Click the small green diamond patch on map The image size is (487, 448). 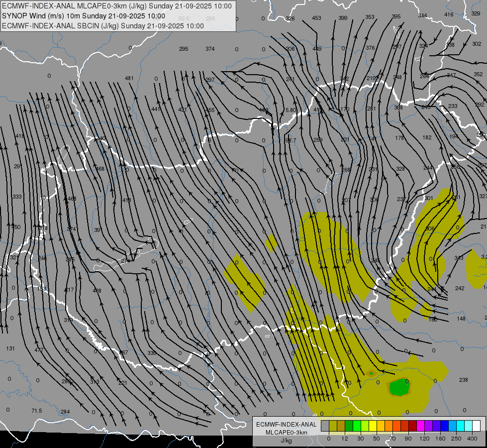pyautogui.click(x=371, y=373)
